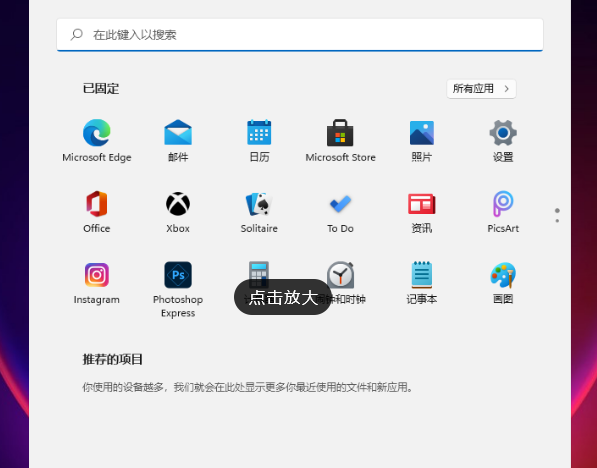Screen dimensions: 597x468
Task: Open Instagram
Action: click(97, 283)
